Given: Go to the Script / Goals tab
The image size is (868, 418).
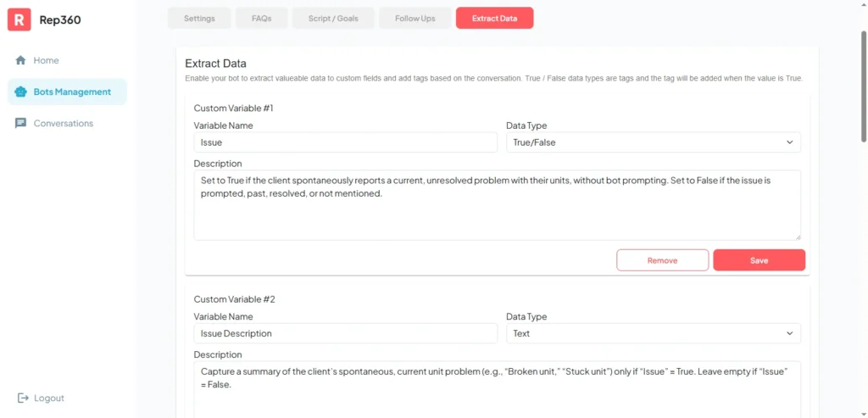Looking at the screenshot, I should click(x=332, y=18).
